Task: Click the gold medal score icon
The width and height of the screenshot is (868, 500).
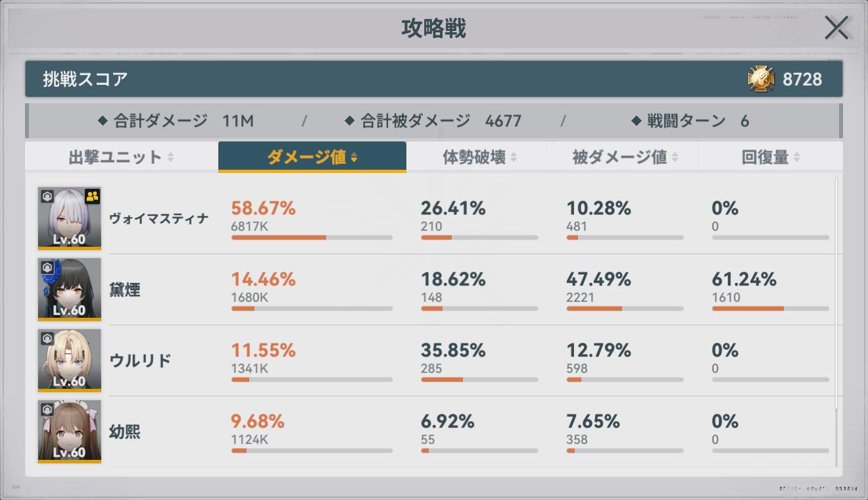Action: click(761, 79)
